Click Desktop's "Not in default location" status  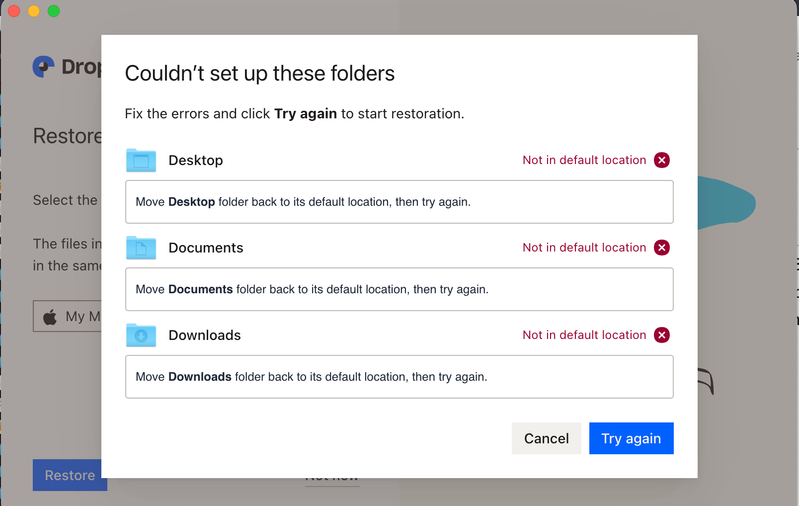[584, 160]
